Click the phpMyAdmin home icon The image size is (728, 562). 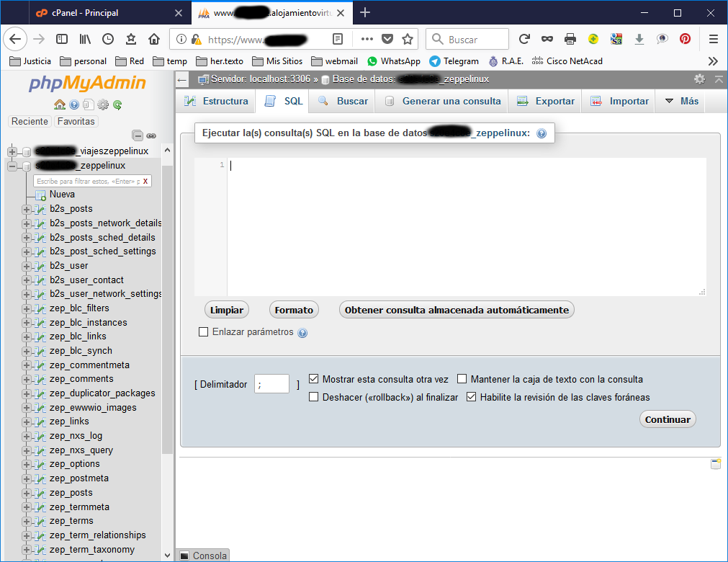[60, 105]
